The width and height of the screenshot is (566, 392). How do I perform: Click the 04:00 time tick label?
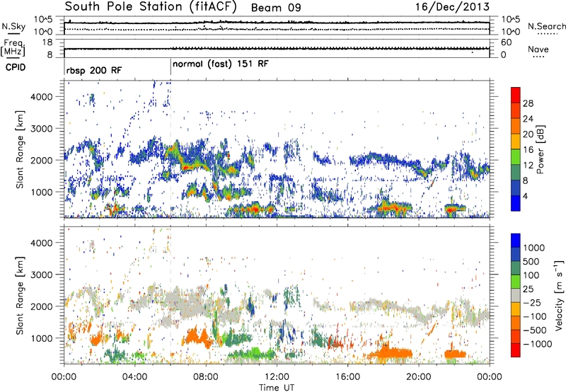point(134,377)
